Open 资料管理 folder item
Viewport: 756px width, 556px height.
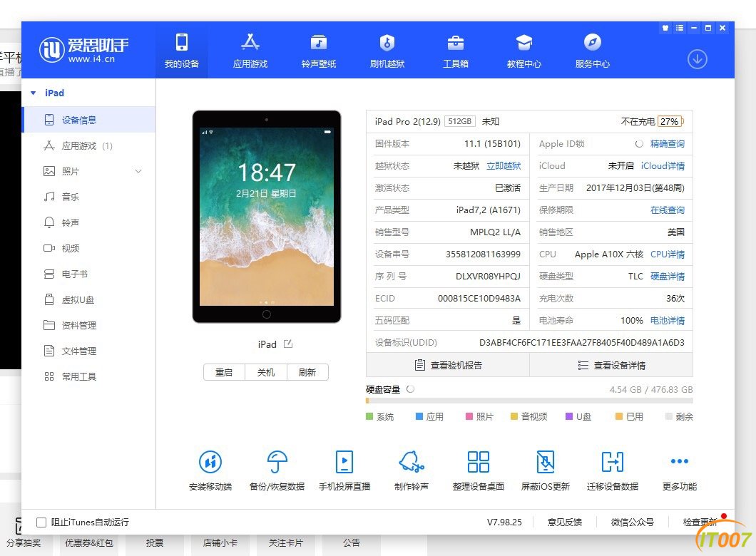click(x=88, y=325)
